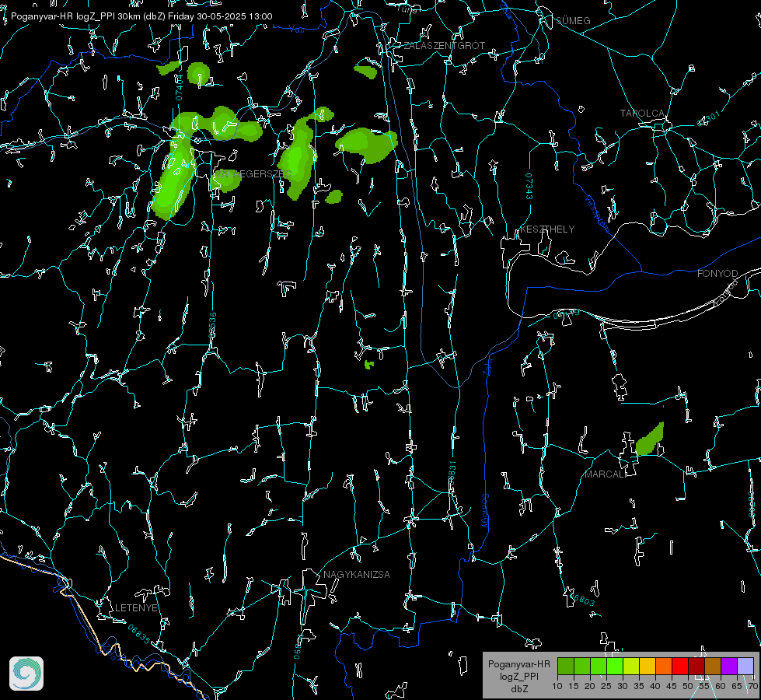The image size is (761, 700).
Task: Click the road number label 06835
Action: coord(139,634)
